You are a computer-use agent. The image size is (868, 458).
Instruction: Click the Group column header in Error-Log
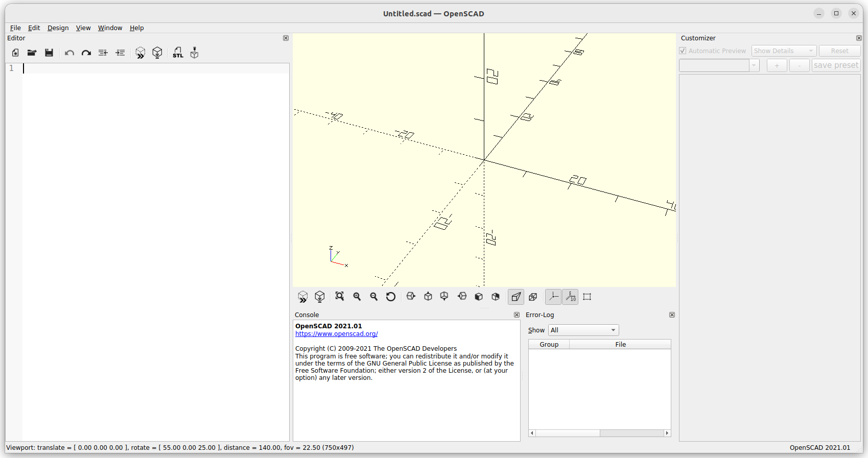coord(549,345)
